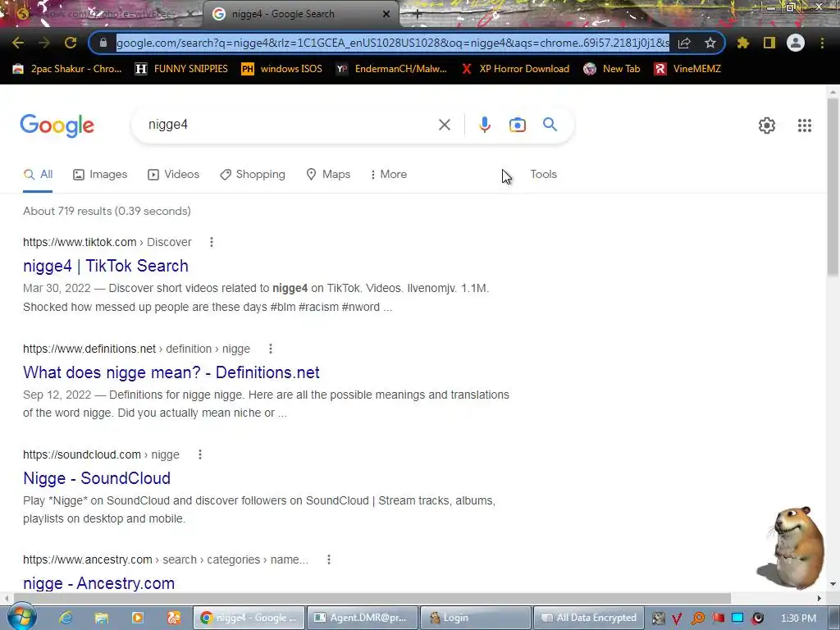The image size is (840, 630).
Task: Open windows ISOS bookmark
Action: [282, 69]
